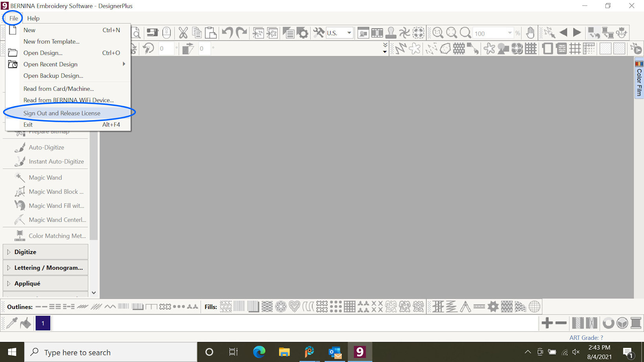
Task: Click the gear Options icon
Action: click(302, 33)
